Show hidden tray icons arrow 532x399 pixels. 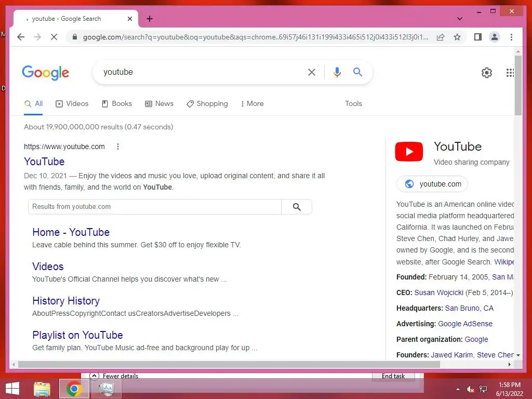click(458, 389)
